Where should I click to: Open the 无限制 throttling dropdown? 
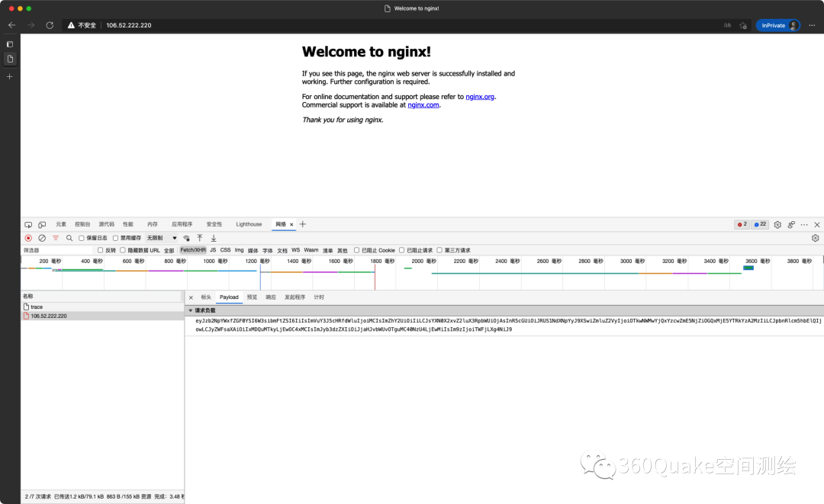162,238
